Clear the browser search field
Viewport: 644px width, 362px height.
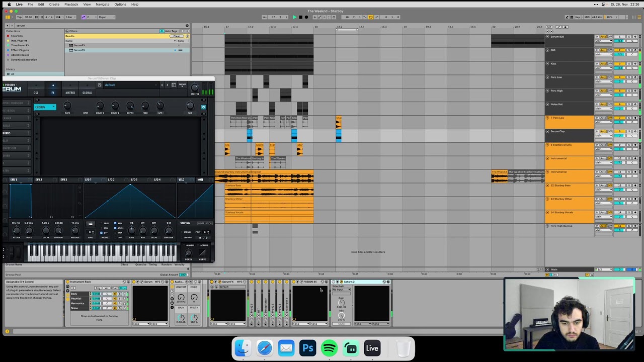pyautogui.click(x=187, y=26)
